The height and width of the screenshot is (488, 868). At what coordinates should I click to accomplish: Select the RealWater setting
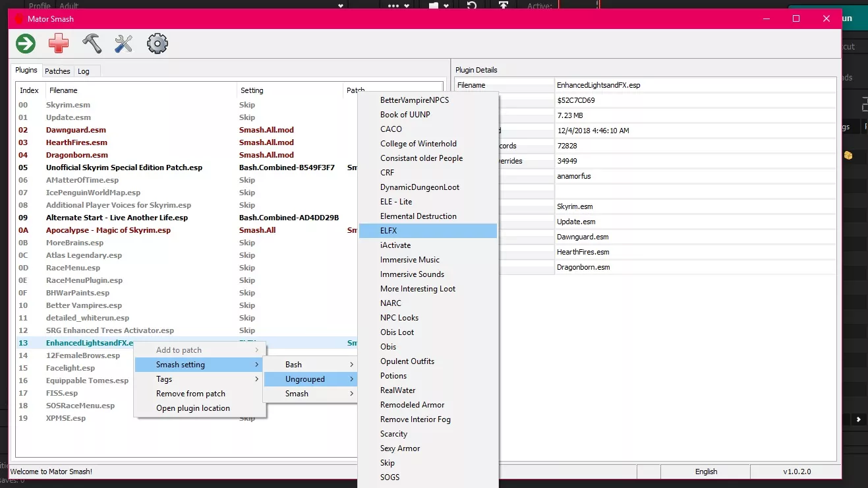pyautogui.click(x=428, y=390)
